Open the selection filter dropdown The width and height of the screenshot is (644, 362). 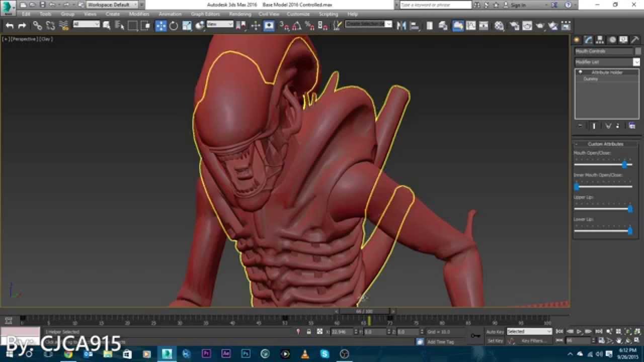[x=86, y=24]
